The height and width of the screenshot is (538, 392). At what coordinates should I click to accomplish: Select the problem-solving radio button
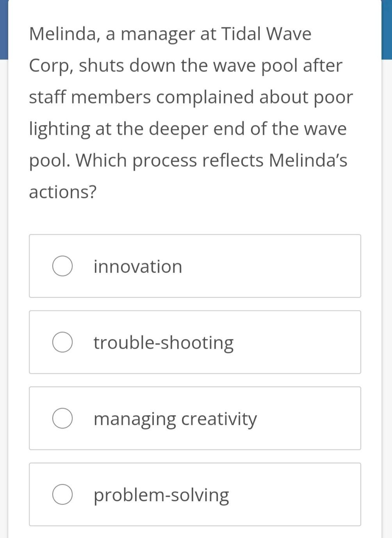[62, 494]
